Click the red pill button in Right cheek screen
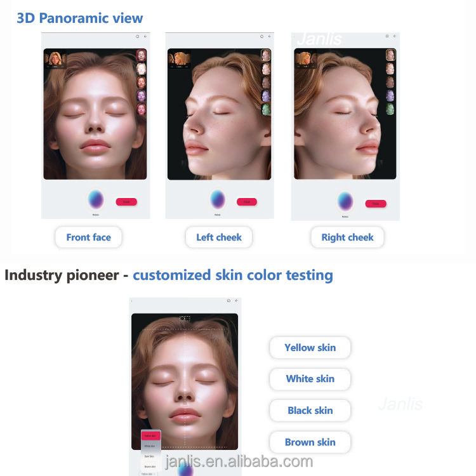 376,204
